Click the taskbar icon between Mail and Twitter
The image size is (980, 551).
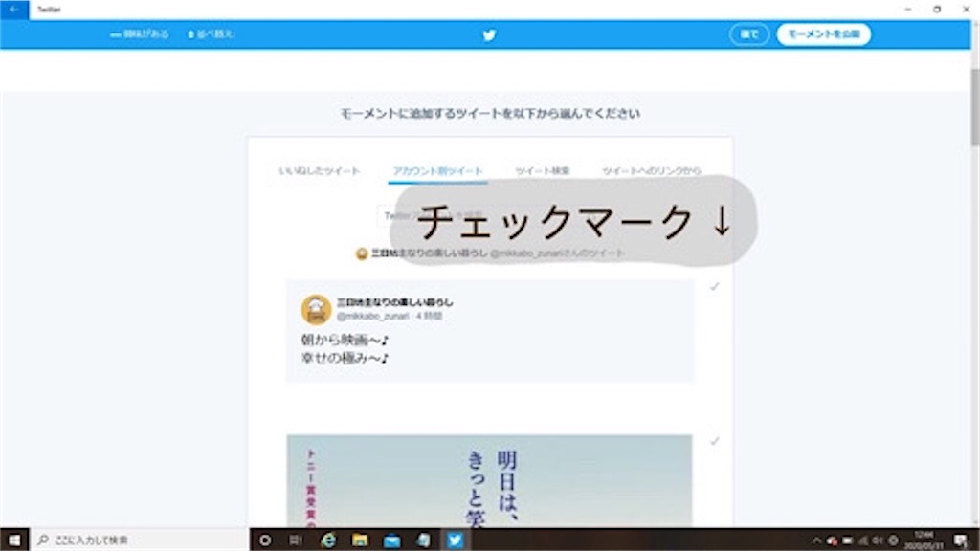(x=423, y=540)
